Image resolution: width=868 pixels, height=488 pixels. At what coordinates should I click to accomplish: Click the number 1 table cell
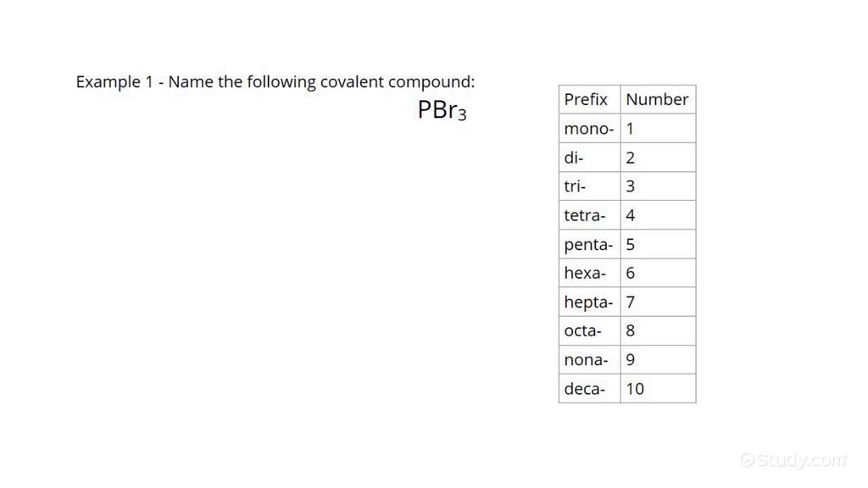[x=658, y=129]
